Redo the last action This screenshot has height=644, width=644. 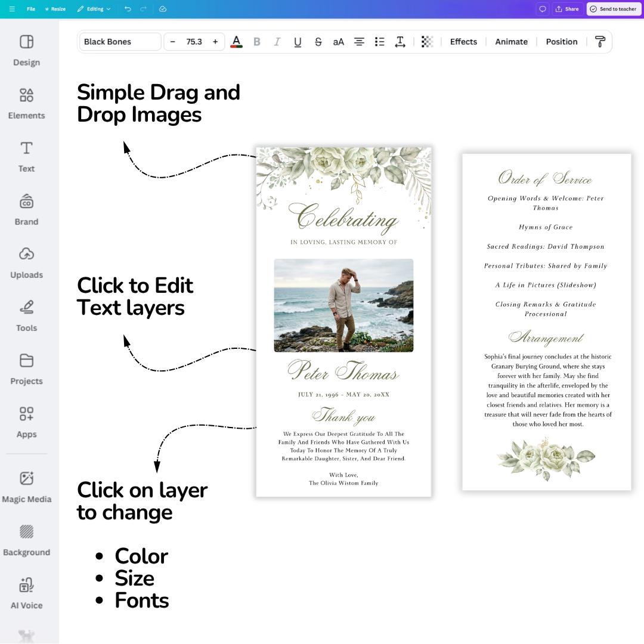143,9
